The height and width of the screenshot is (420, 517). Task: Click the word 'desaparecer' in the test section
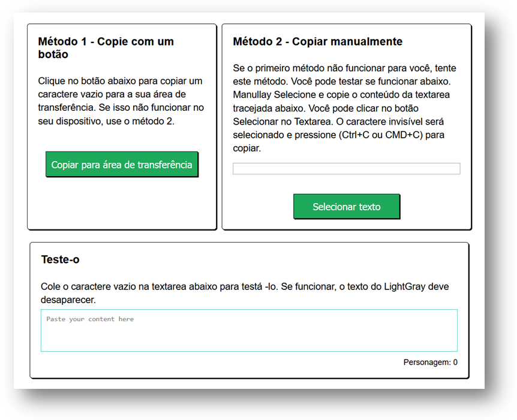[68, 300]
